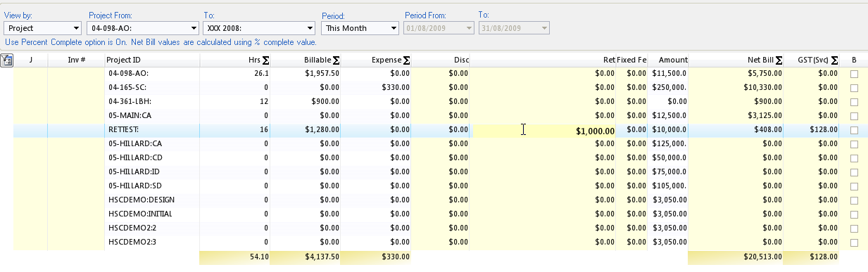
Task: Click the $128.00 GST cell for RETTEST:
Action: pyautogui.click(x=812, y=130)
